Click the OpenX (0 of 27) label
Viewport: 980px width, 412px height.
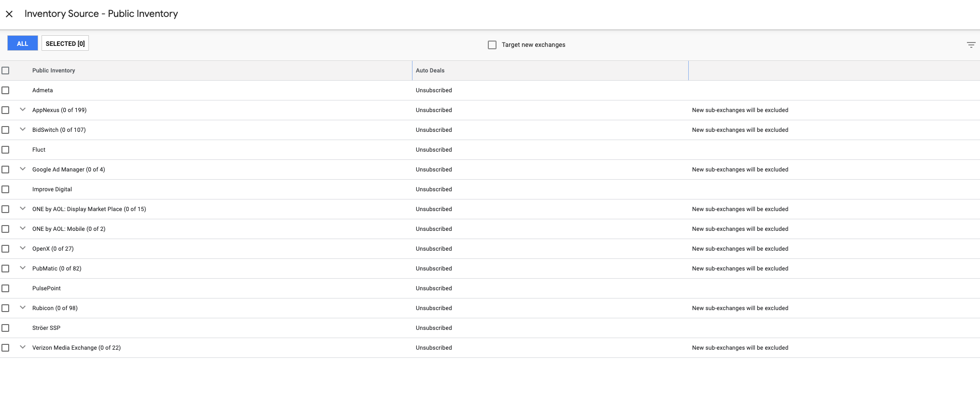coord(53,249)
